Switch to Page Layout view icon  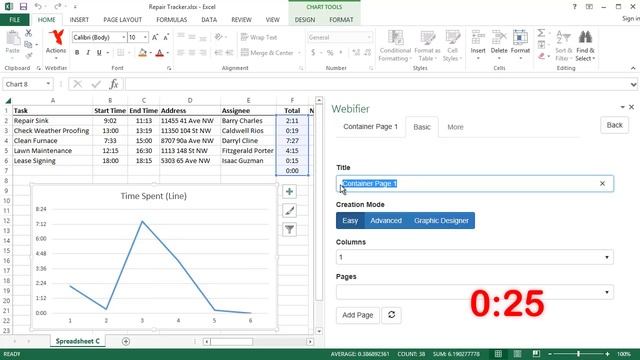pos(517,354)
